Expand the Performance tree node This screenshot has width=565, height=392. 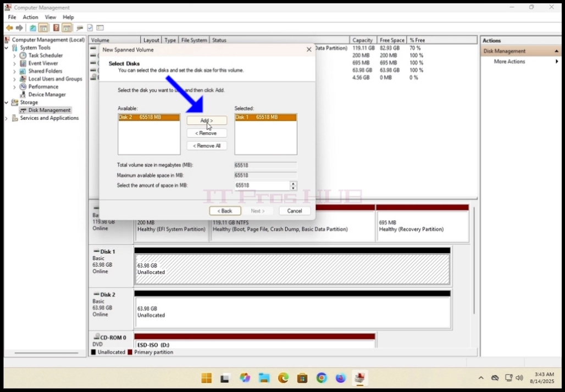click(x=14, y=87)
